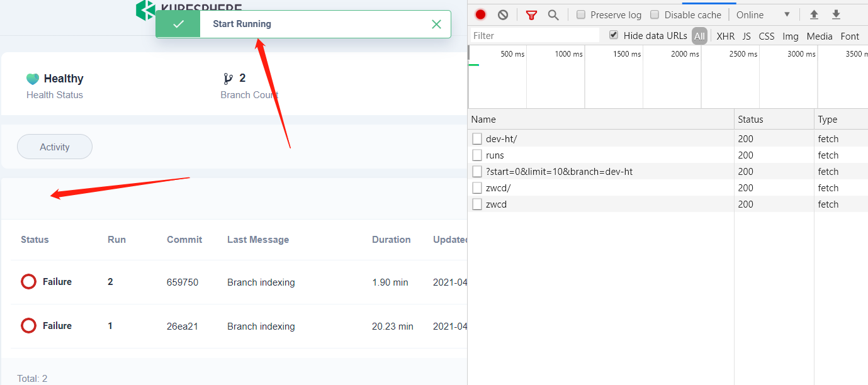Click commit 26ea21

tap(183, 326)
